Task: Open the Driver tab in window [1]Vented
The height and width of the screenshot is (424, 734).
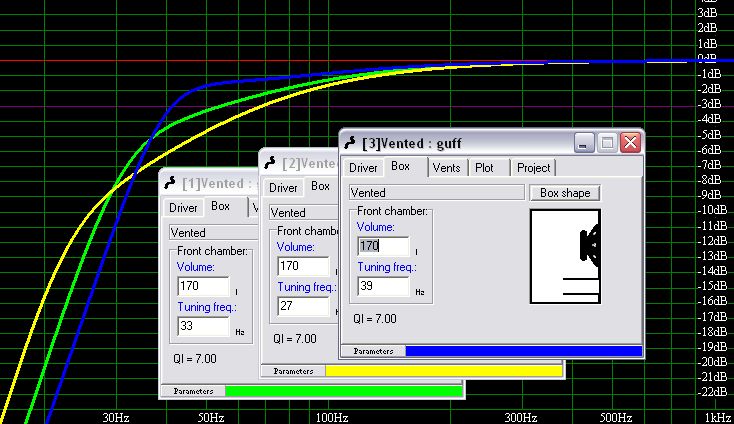Action: pos(183,208)
